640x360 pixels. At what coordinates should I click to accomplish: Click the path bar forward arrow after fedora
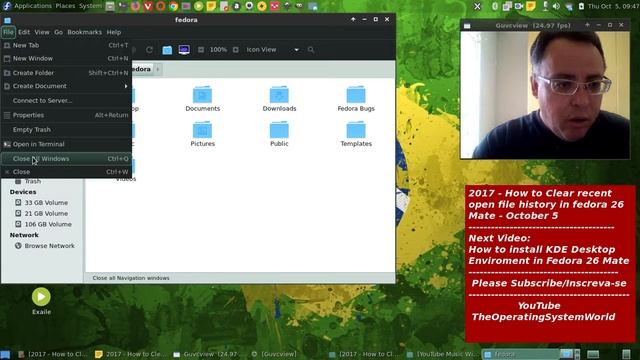[x=158, y=69]
